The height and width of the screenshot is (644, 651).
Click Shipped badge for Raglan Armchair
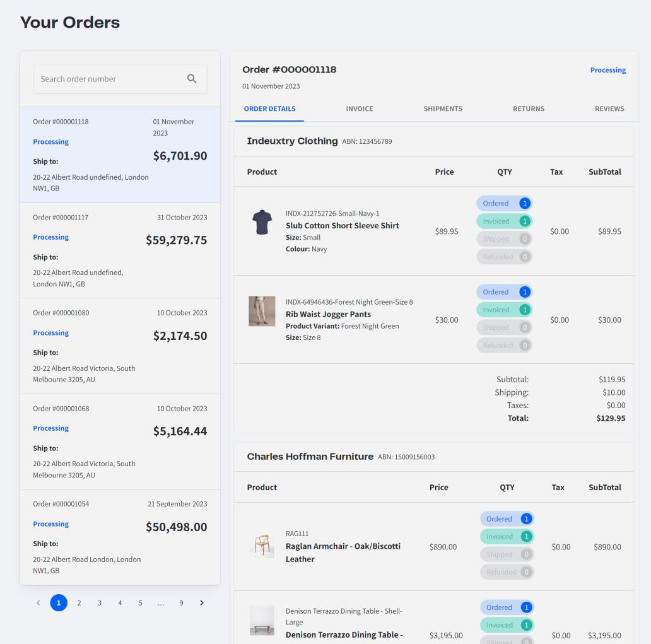click(507, 554)
